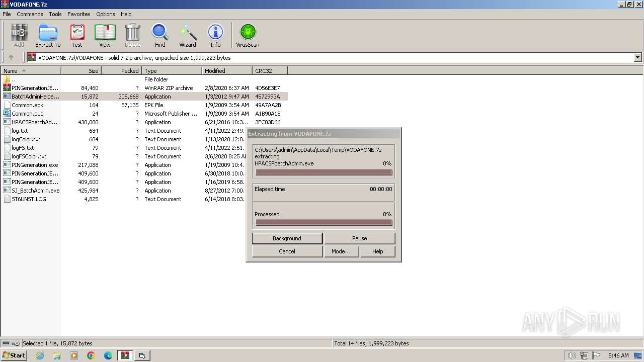Screen dimensions: 644x362
Task: Sort by the CRC32 column header
Action: pyautogui.click(x=270, y=71)
